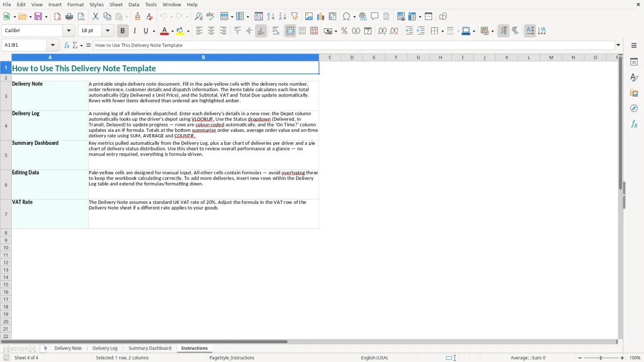644x362 pixels.
Task: Select Clone Formatting paintbrush icon
Action: tap(138, 17)
